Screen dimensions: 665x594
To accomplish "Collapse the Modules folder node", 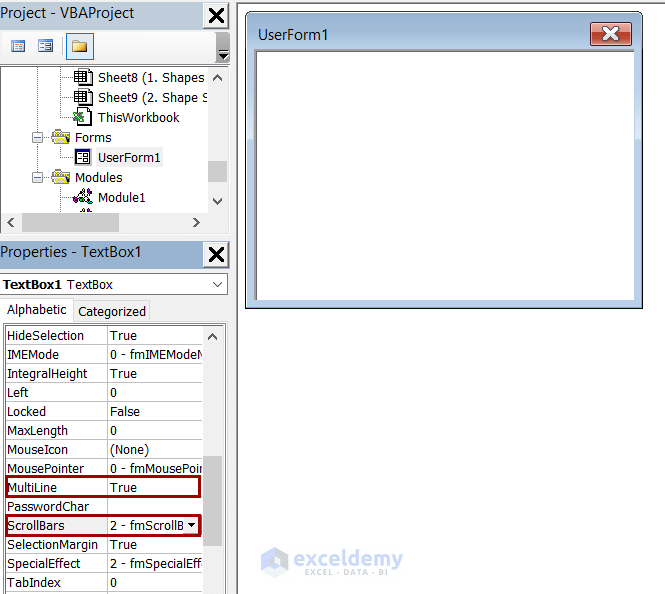I will pyautogui.click(x=37, y=177).
